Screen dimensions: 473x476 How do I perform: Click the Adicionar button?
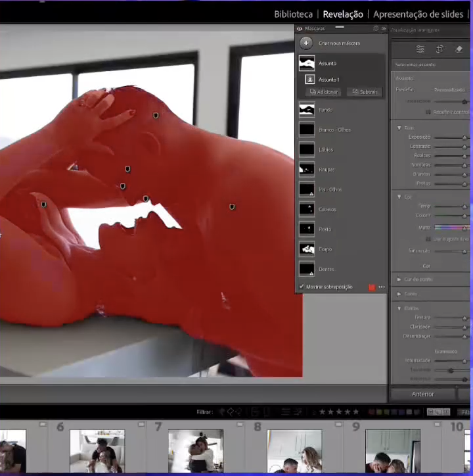point(323,91)
